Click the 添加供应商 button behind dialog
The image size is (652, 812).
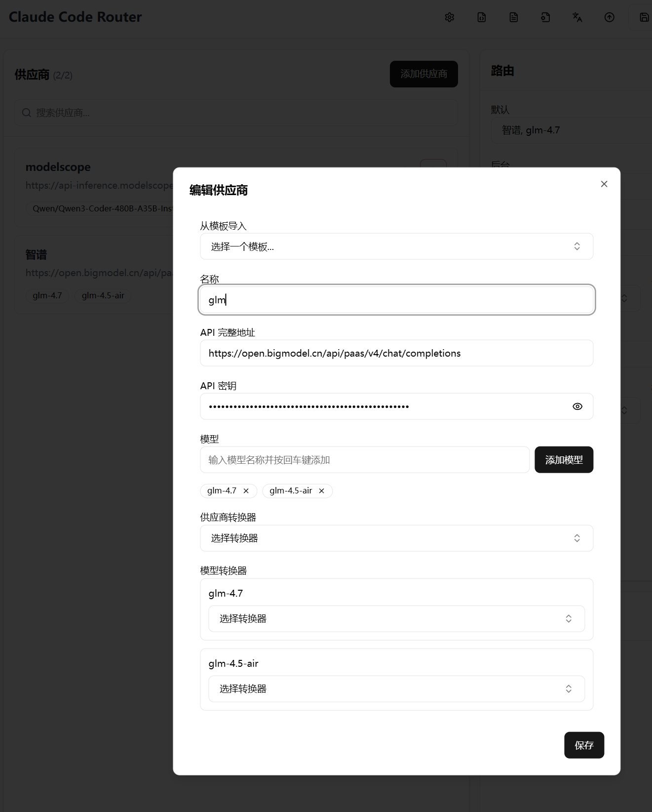click(x=424, y=74)
